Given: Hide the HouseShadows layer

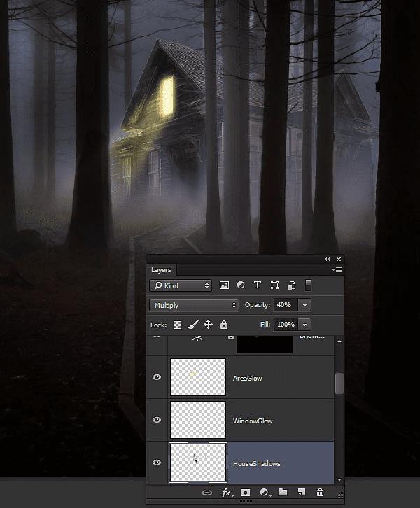Looking at the screenshot, I should (x=157, y=463).
